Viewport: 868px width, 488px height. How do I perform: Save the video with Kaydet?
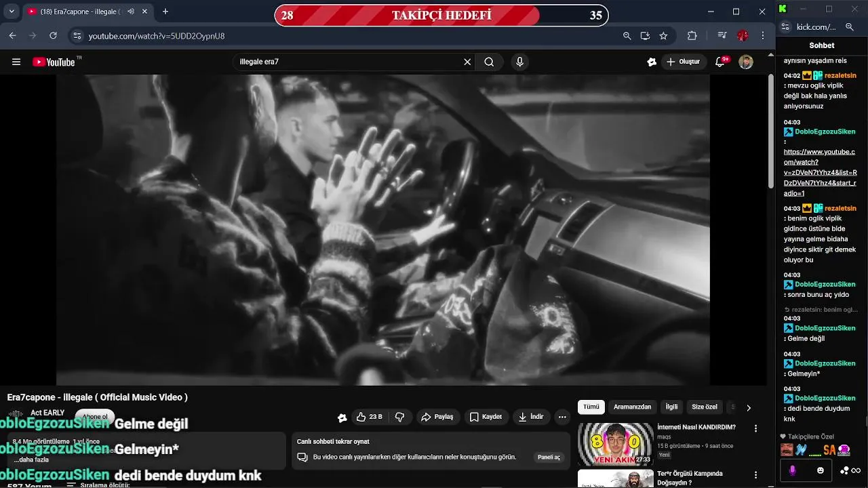tap(486, 417)
